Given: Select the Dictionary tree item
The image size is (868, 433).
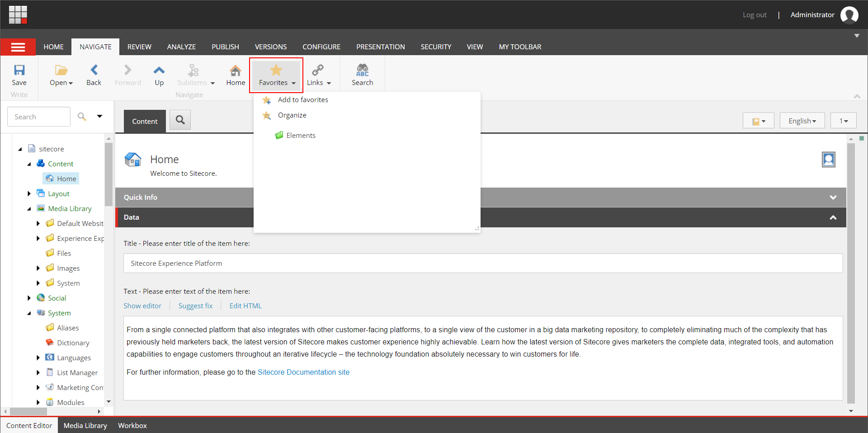Looking at the screenshot, I should 73,343.
